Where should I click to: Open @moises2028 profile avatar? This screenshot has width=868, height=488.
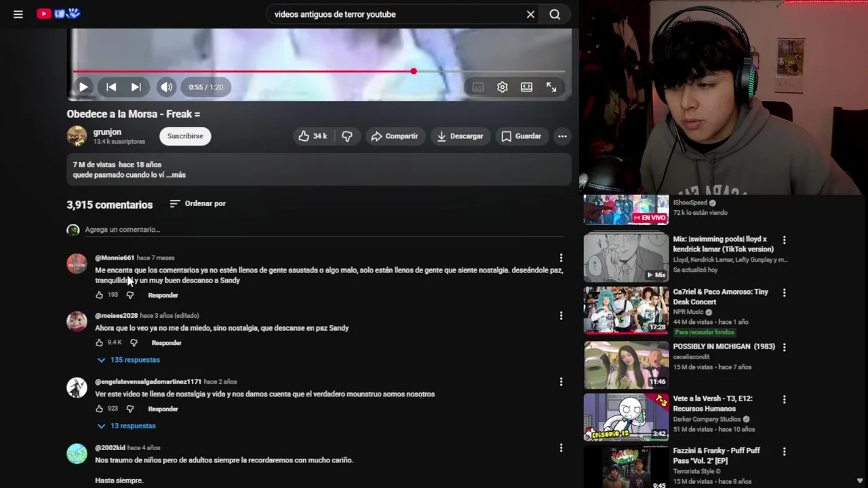coord(77,321)
